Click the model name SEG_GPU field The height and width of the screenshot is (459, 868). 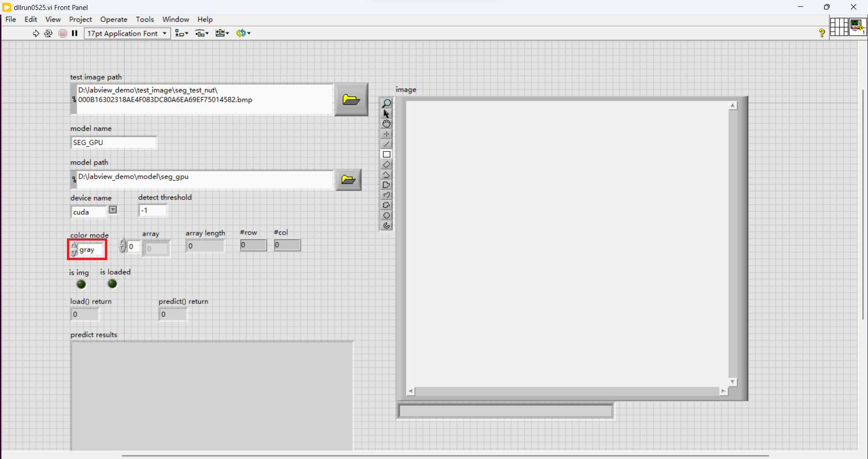(114, 142)
